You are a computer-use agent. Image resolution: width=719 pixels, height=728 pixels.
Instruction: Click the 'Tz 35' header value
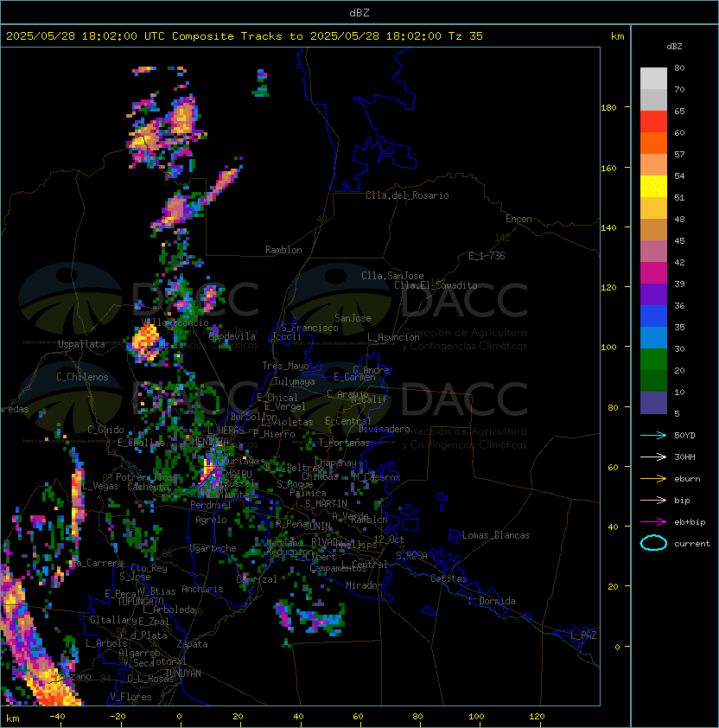click(466, 36)
